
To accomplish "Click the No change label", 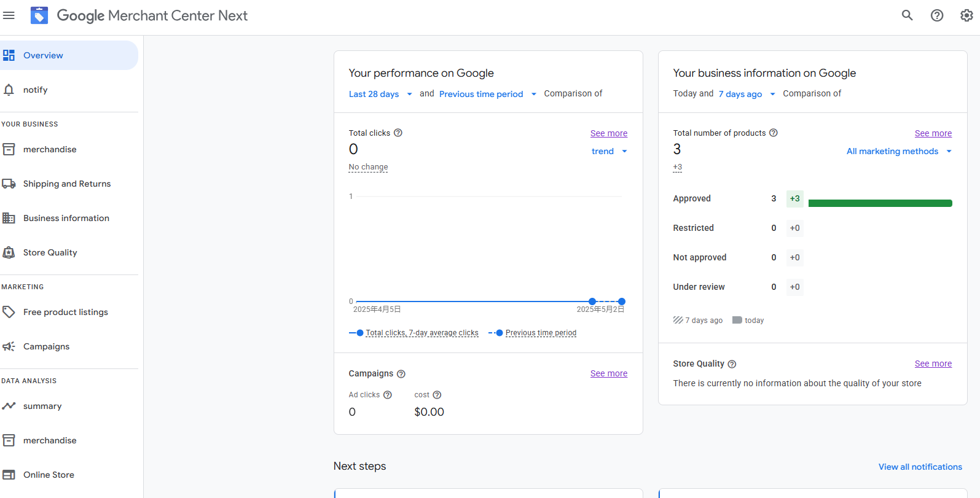I will 368,167.
